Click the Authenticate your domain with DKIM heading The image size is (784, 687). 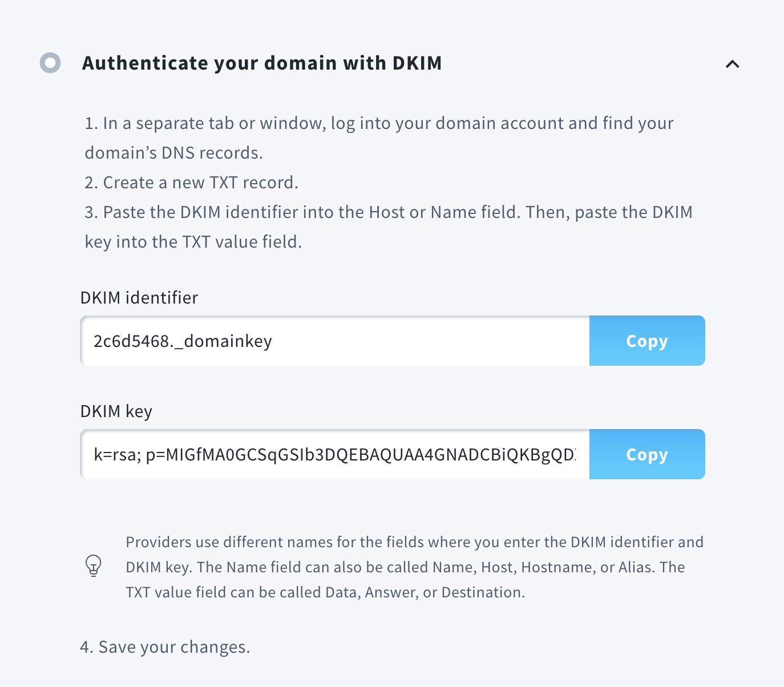[x=262, y=63]
